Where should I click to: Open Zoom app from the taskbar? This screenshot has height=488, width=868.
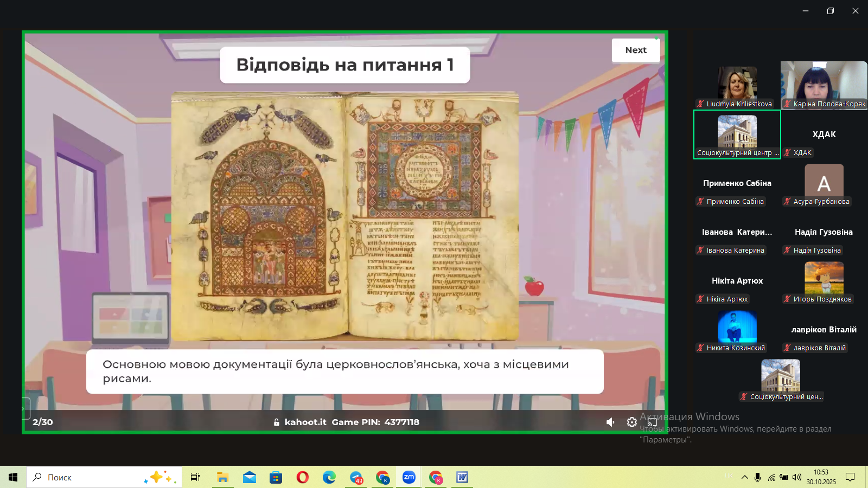409,477
